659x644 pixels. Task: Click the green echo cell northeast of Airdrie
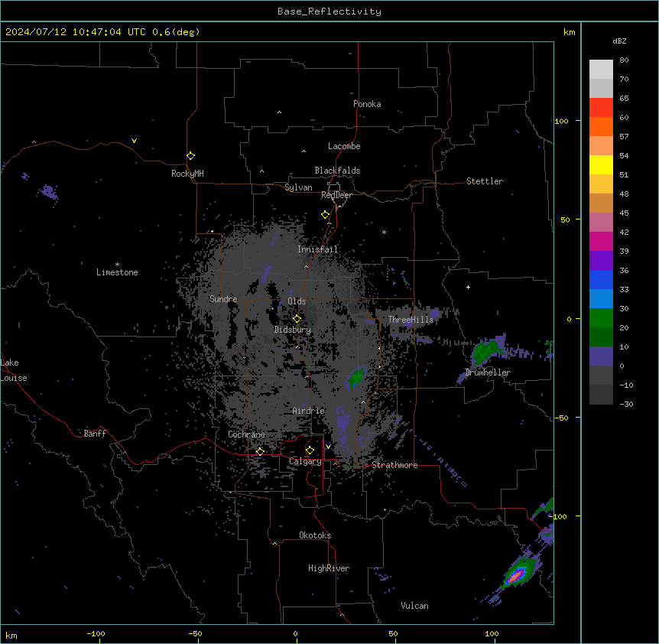356,377
